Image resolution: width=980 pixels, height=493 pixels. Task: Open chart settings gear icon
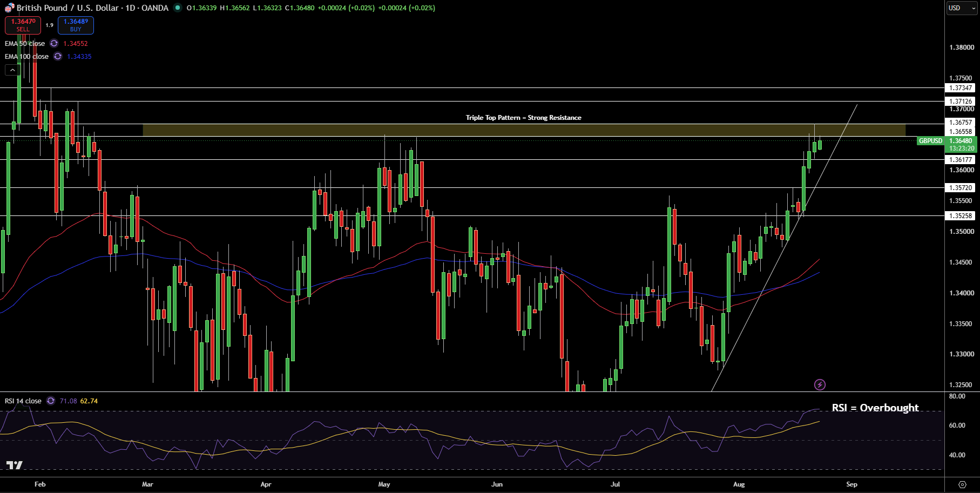coord(962,484)
